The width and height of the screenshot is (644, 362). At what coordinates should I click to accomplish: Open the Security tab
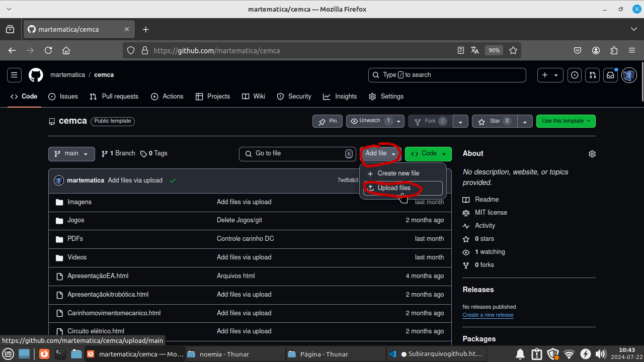294,97
